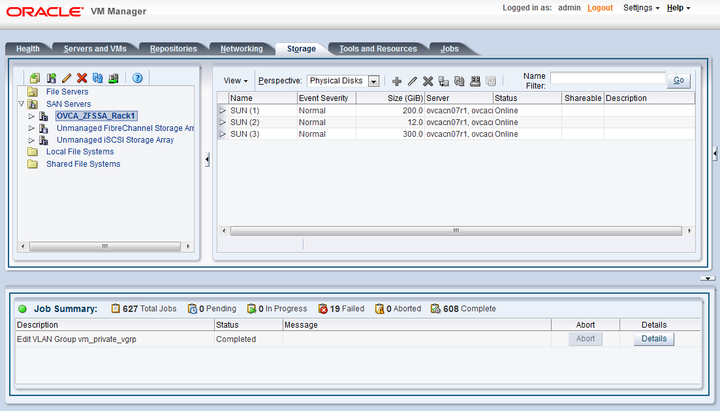This screenshot has height=411, width=720.
Task: Switch to the Tools and Resources tab
Action: [378, 49]
